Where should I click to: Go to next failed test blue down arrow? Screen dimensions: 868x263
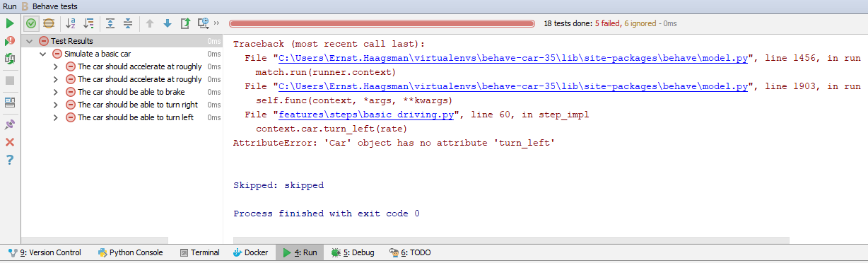click(168, 23)
